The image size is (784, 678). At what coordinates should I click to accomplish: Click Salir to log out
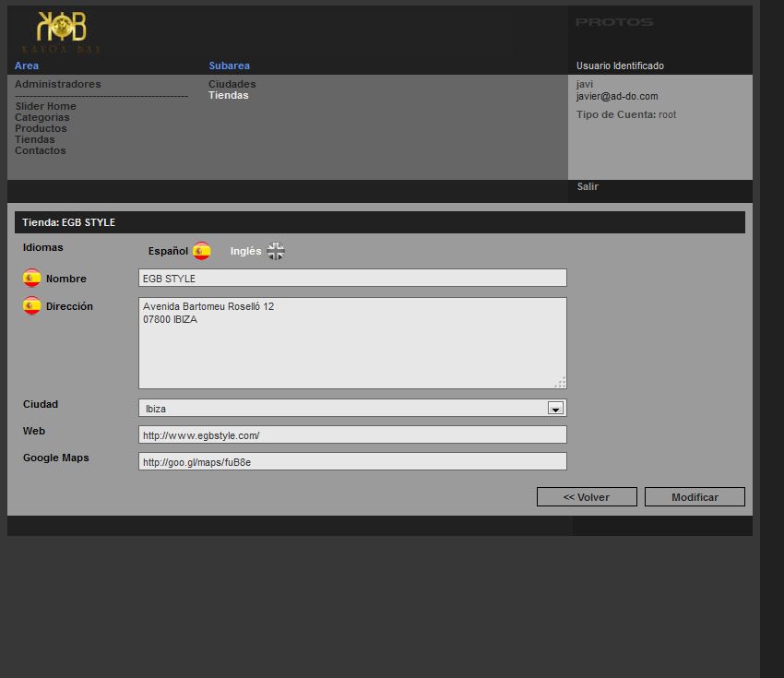click(x=588, y=186)
